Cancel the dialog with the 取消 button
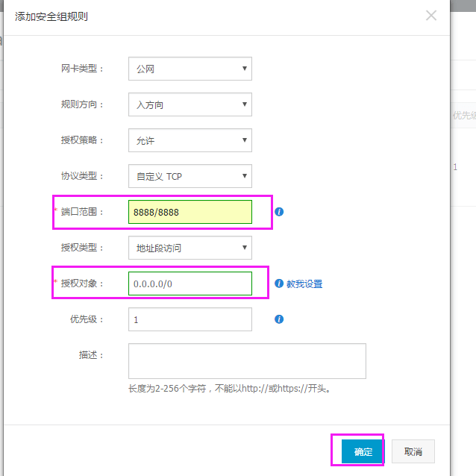The height and width of the screenshot is (476, 476). click(413, 451)
